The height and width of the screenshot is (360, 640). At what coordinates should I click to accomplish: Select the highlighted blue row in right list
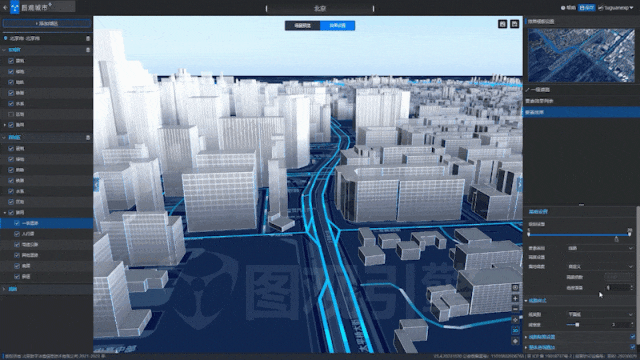581,112
